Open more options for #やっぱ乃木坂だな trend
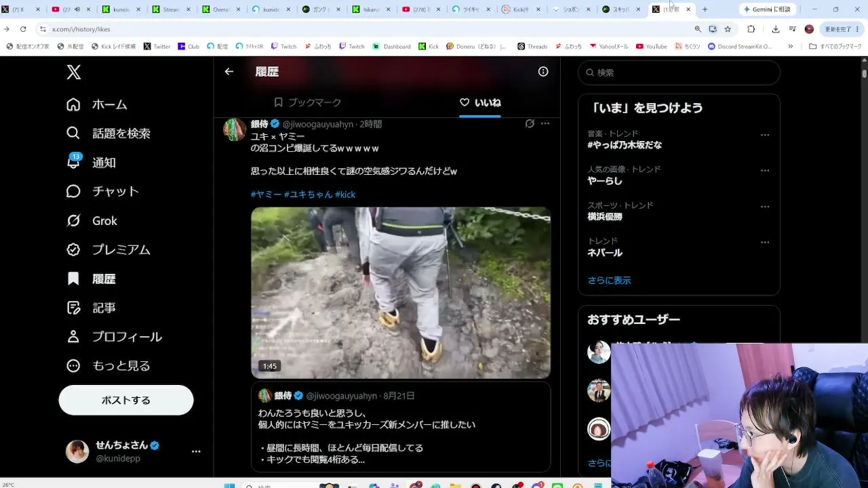The height and width of the screenshot is (488, 868). 765,135
